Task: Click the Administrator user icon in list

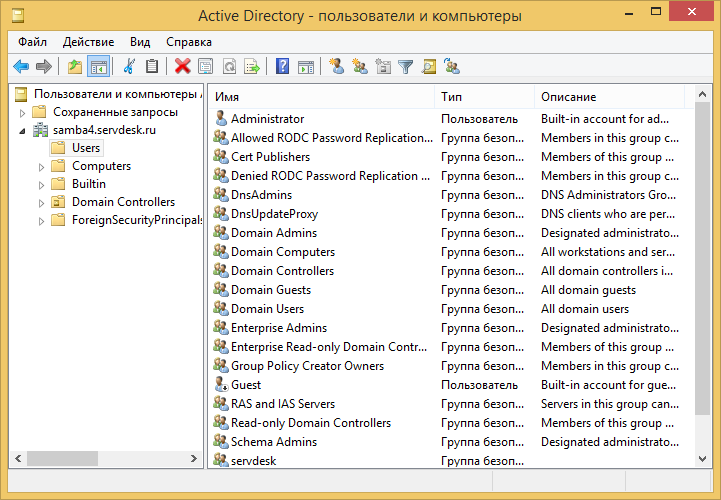Action: pos(221,119)
